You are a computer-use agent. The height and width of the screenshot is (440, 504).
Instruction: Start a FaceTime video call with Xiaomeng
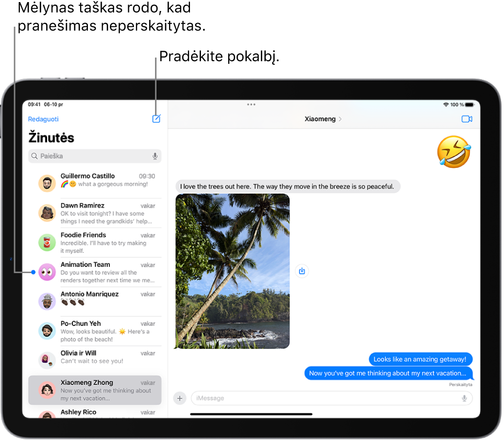(467, 119)
